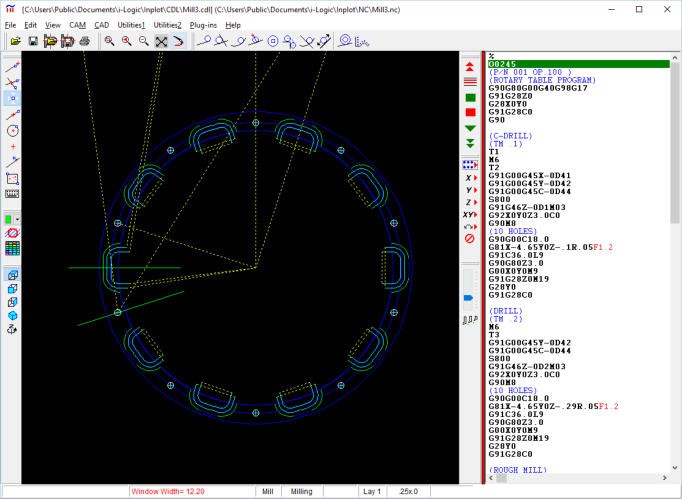The image size is (682, 499).
Task: Click the blue backplot speed slider handle
Action: (466, 297)
